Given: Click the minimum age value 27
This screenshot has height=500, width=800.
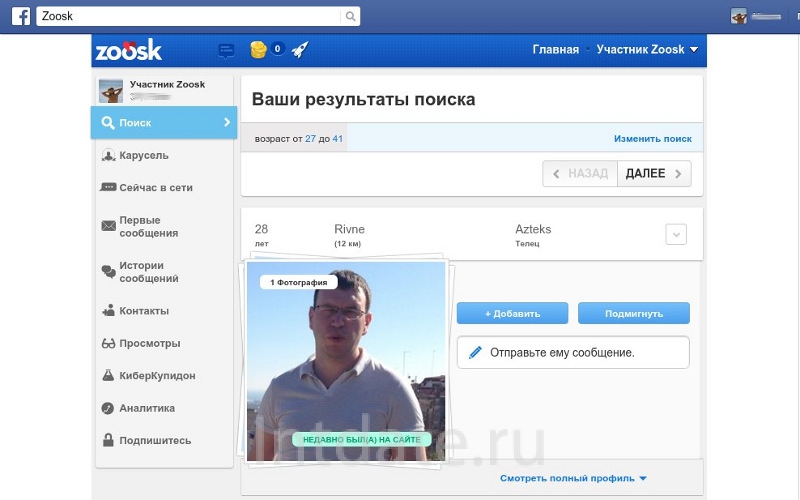Looking at the screenshot, I should [310, 139].
